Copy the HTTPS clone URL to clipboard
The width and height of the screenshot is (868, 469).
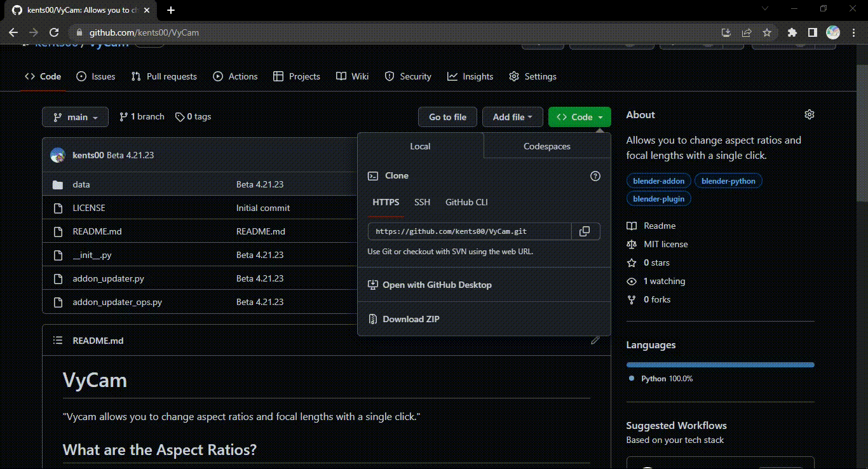(x=585, y=231)
